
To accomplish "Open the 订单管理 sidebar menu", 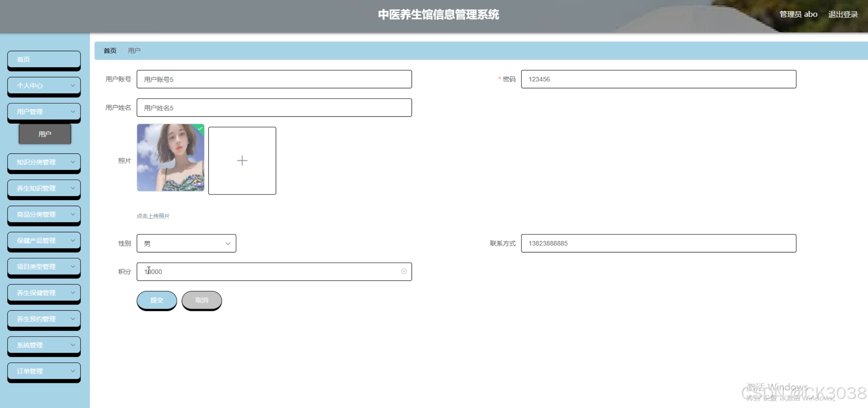I will 44,371.
